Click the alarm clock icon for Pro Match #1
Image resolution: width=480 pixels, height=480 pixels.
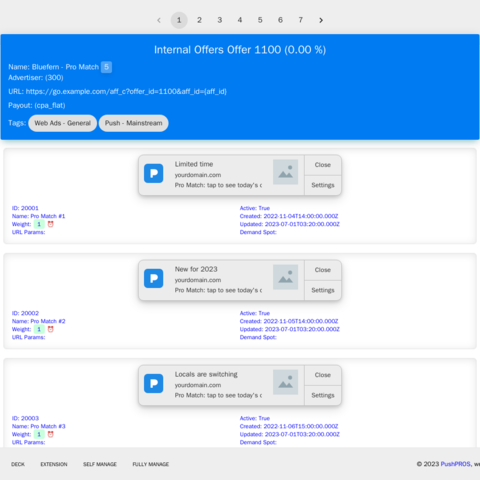50,224
